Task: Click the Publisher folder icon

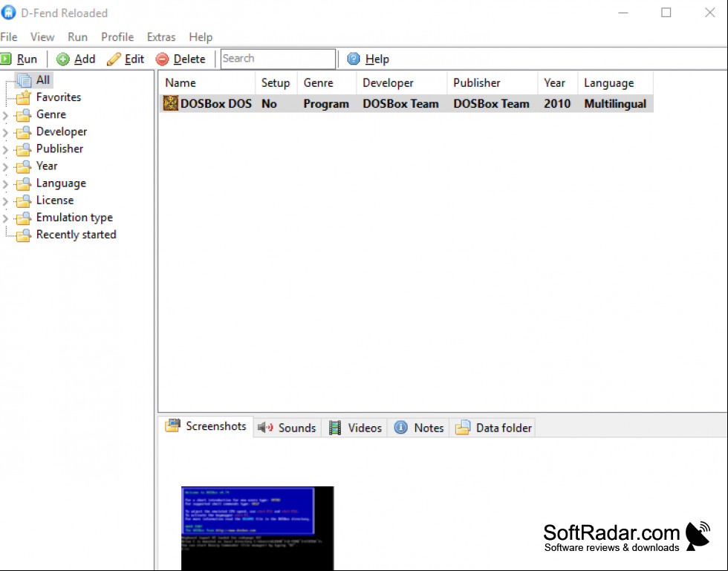Action: pyautogui.click(x=23, y=149)
